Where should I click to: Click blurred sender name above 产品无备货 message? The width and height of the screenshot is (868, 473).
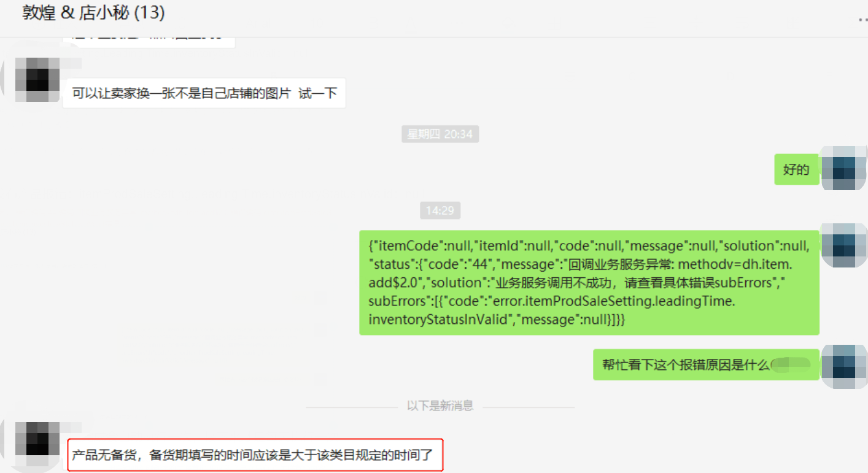[x=72, y=426]
